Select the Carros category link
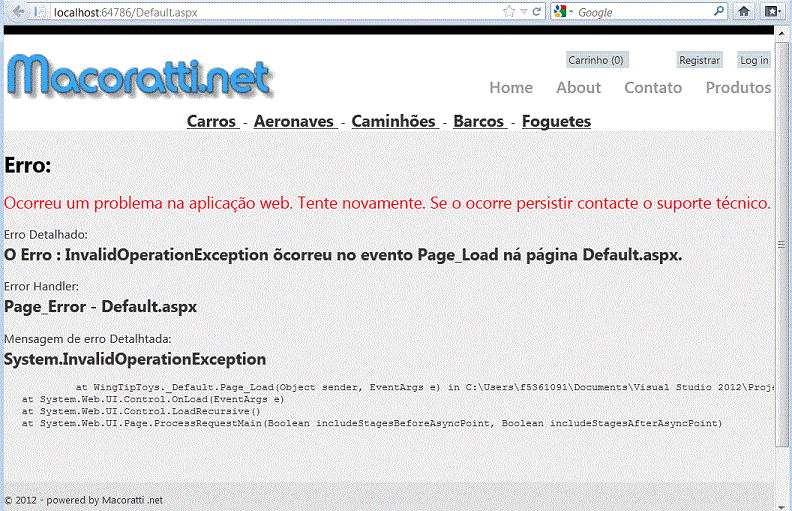The height and width of the screenshot is (511, 792). [212, 121]
